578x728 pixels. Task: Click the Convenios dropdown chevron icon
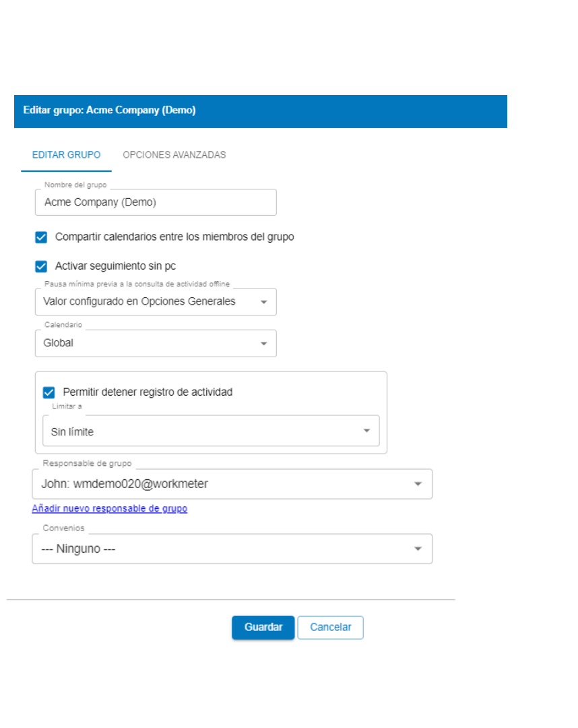point(418,548)
